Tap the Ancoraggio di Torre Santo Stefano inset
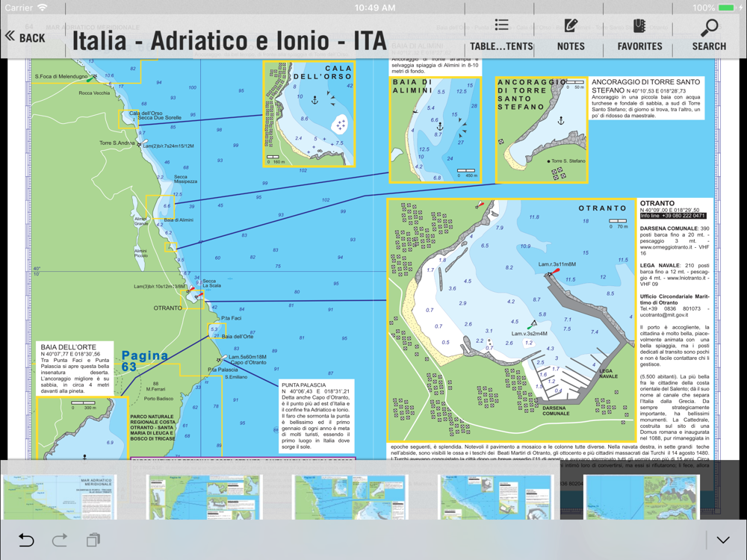 pyautogui.click(x=542, y=129)
